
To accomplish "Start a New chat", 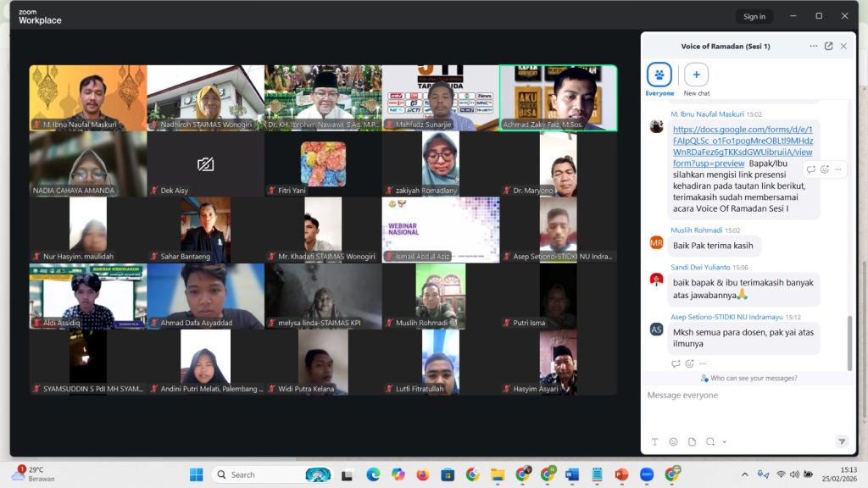I will (696, 75).
